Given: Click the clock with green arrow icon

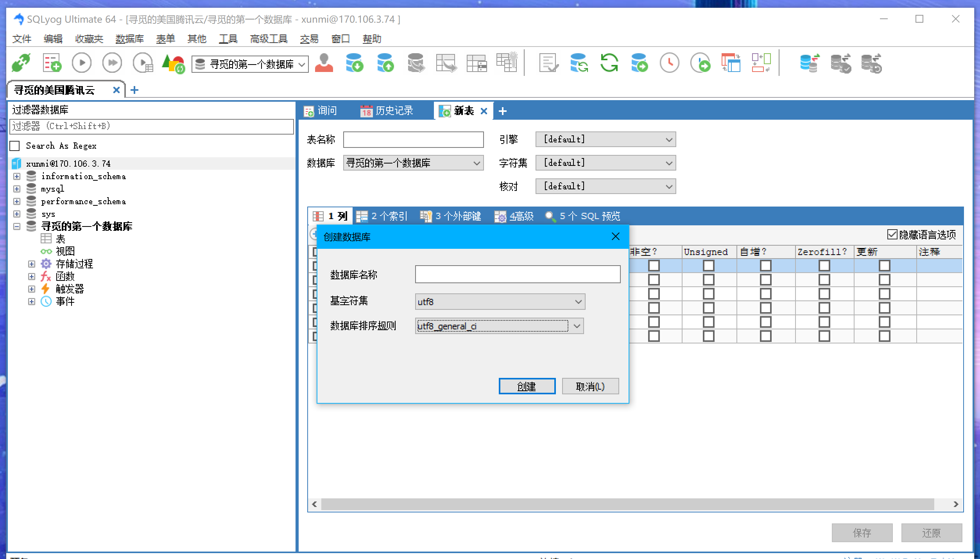Looking at the screenshot, I should [x=700, y=63].
